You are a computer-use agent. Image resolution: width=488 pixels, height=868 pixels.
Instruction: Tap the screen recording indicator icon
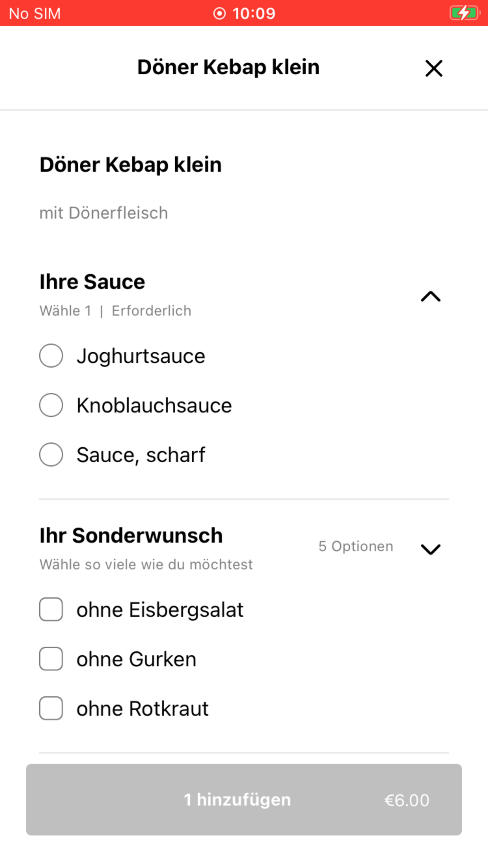click(219, 14)
